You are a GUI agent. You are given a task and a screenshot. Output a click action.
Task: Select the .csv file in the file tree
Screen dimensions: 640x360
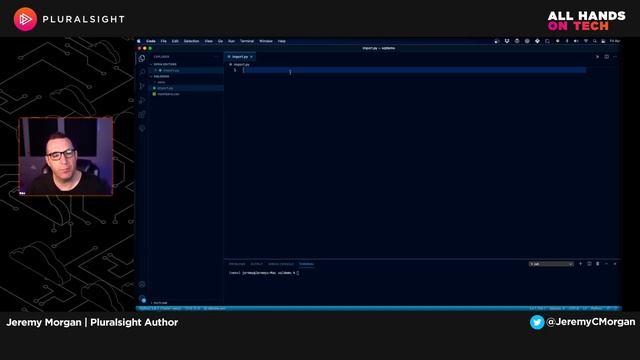[168, 94]
